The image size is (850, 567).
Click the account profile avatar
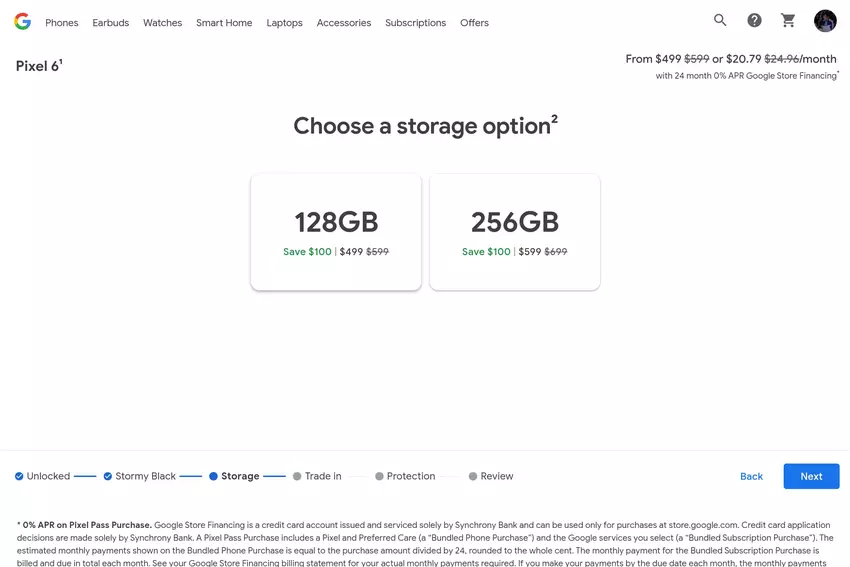tap(825, 21)
